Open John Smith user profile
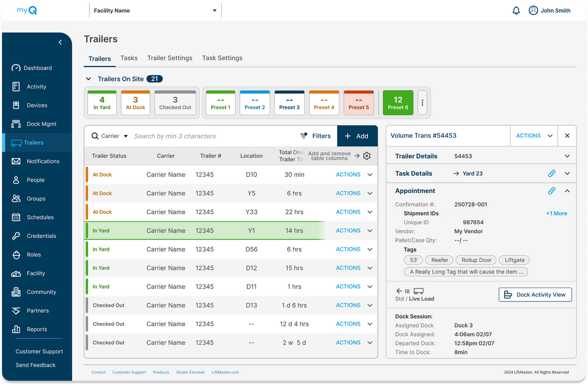Viewport: 588px width, 385px height. [549, 10]
